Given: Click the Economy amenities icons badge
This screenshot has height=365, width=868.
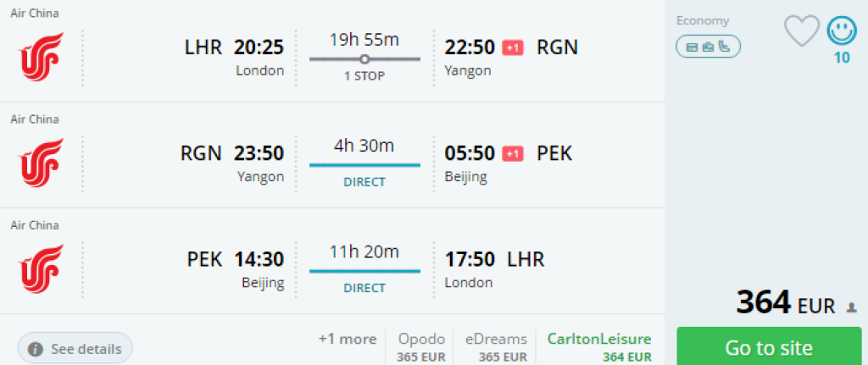Looking at the screenshot, I should pos(708,47).
